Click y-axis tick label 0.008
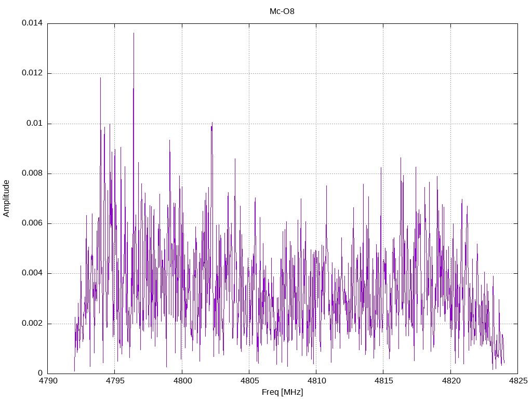 click(x=32, y=174)
